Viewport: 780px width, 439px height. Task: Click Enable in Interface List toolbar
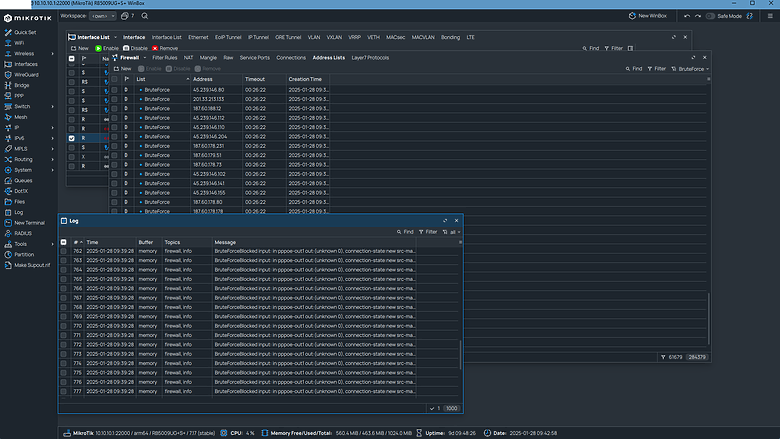point(107,48)
